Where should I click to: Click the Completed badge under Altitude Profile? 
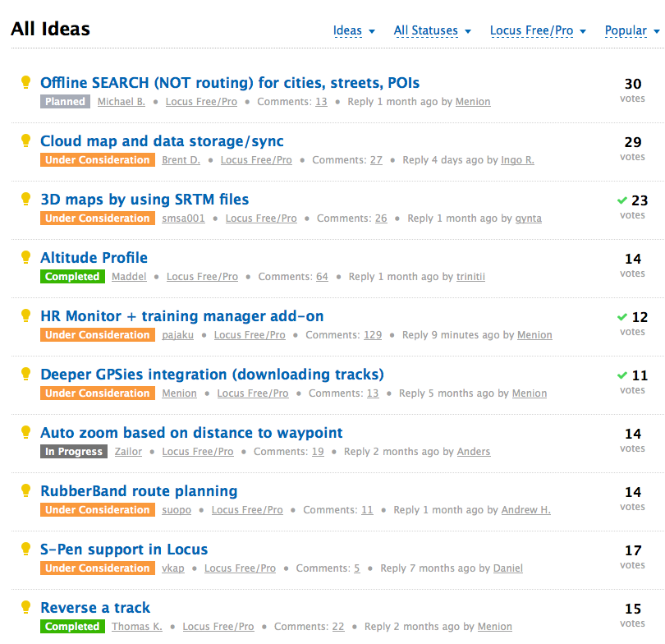tap(72, 277)
